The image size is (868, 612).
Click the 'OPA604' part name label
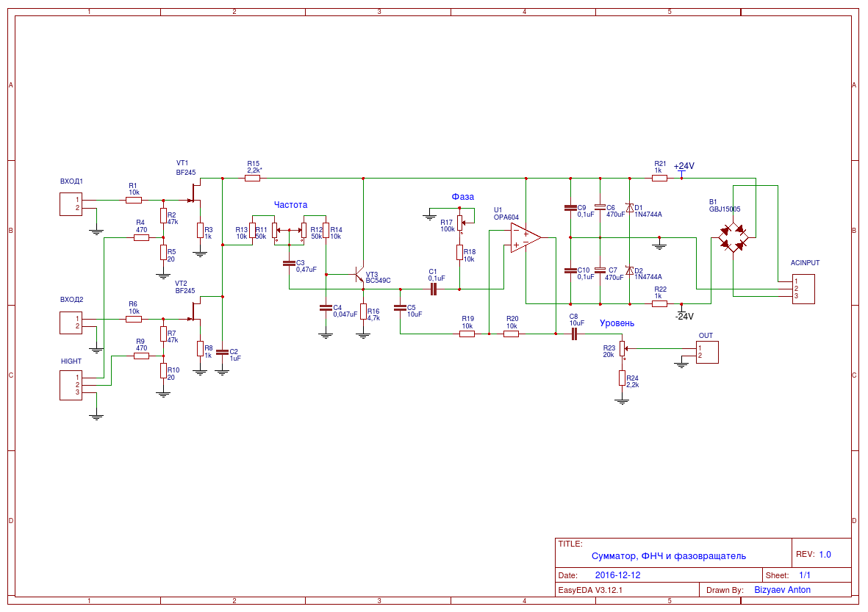coord(506,217)
